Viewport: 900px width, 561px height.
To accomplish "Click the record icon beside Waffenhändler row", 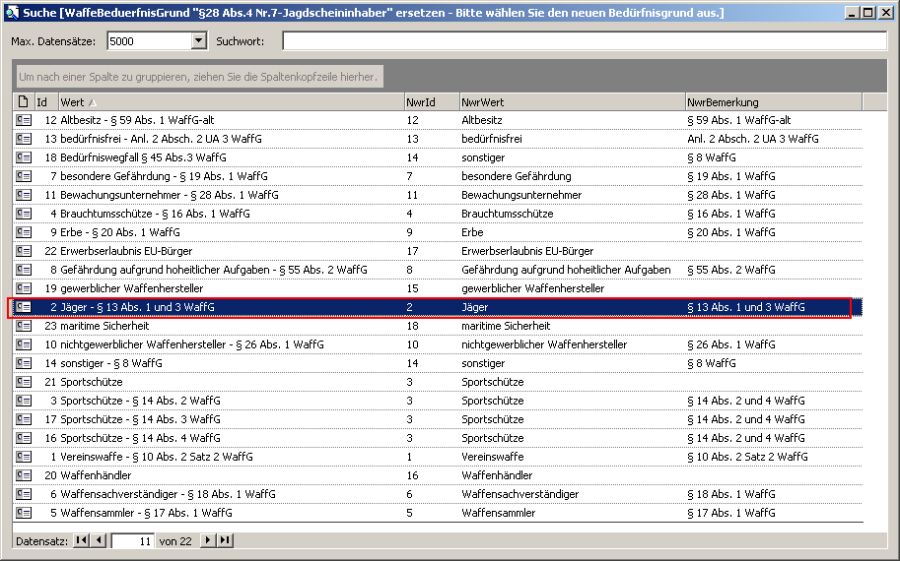I will (23, 476).
